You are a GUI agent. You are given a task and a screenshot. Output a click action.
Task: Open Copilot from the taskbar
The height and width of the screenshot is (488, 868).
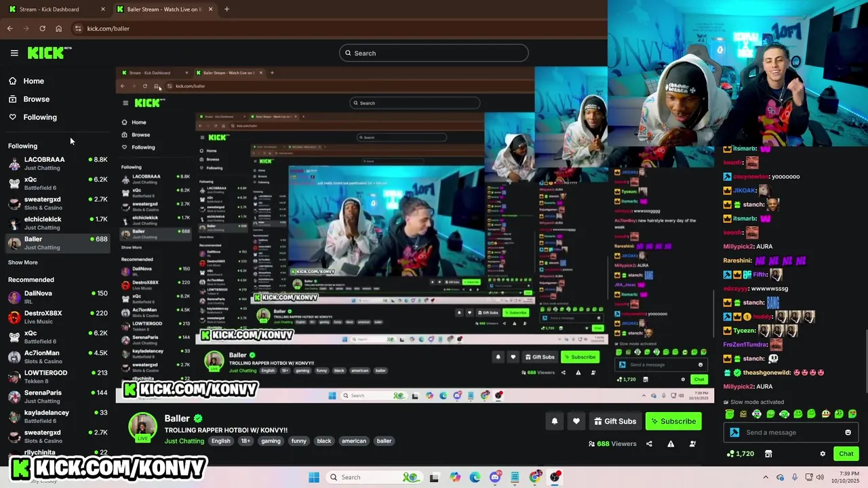point(455,477)
